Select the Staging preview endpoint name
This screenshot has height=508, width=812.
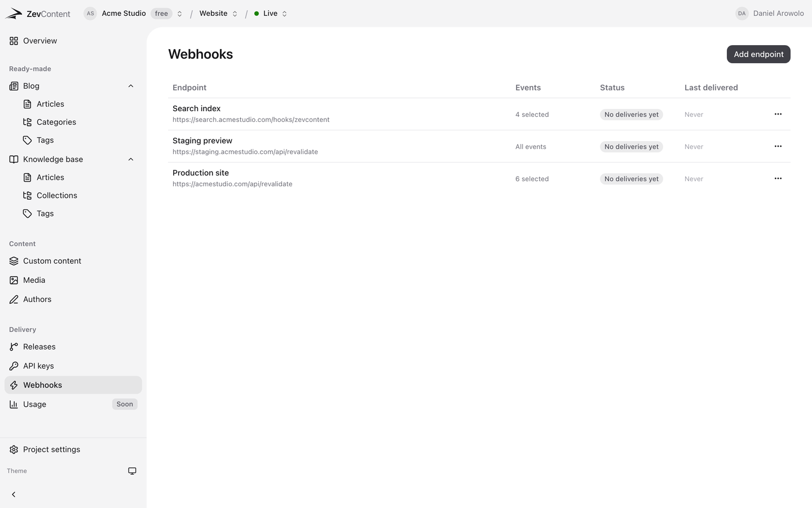202,141
